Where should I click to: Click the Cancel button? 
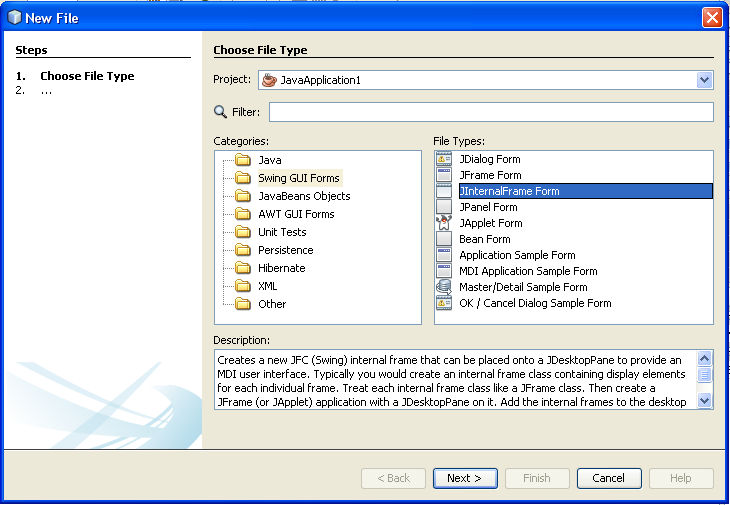click(609, 478)
